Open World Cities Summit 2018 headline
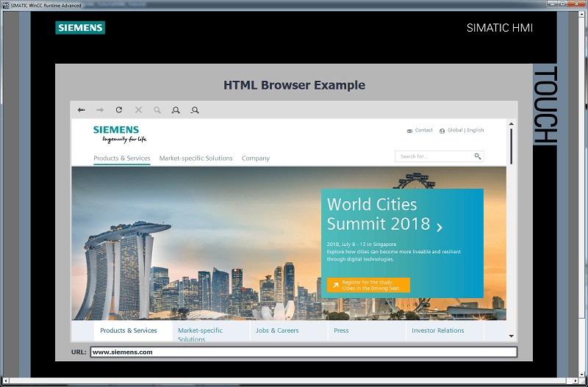 click(379, 214)
